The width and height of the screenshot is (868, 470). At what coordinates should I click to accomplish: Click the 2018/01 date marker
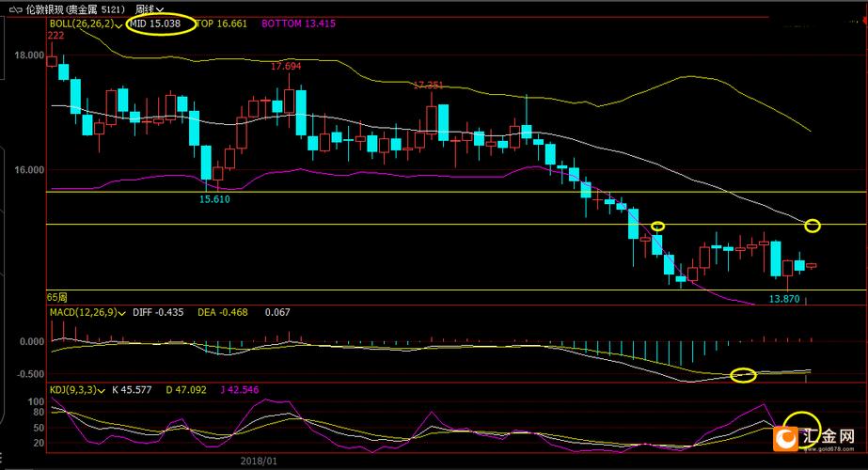pyautogui.click(x=259, y=462)
